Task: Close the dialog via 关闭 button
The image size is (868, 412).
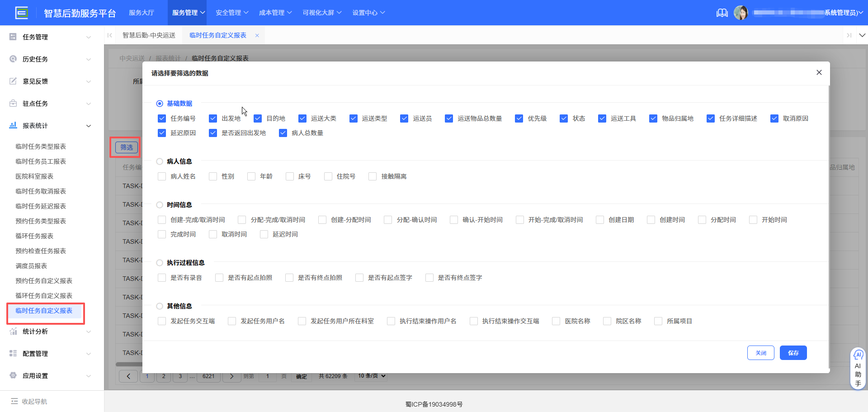Action: (x=761, y=353)
